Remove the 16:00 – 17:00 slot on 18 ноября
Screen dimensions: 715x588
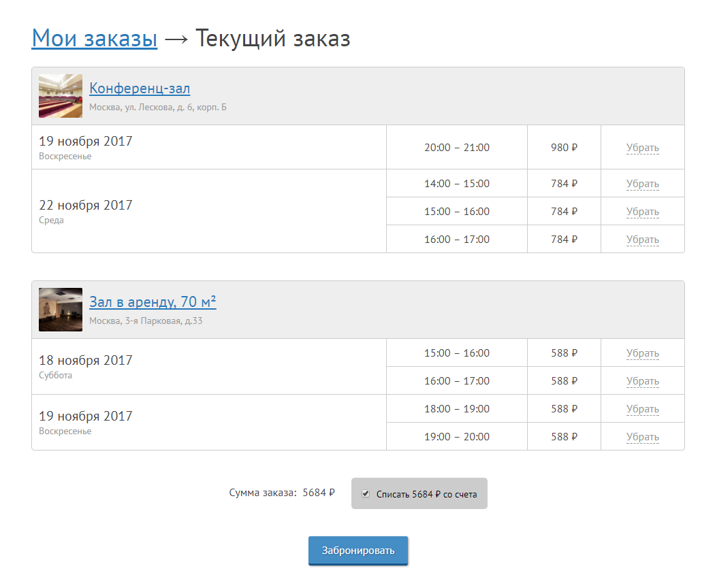point(642,381)
